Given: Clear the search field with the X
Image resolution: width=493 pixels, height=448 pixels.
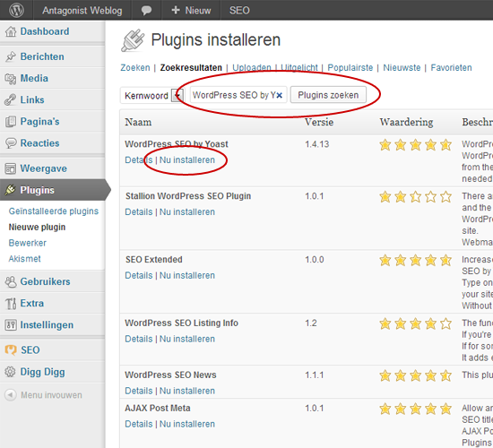Looking at the screenshot, I should 279,95.
